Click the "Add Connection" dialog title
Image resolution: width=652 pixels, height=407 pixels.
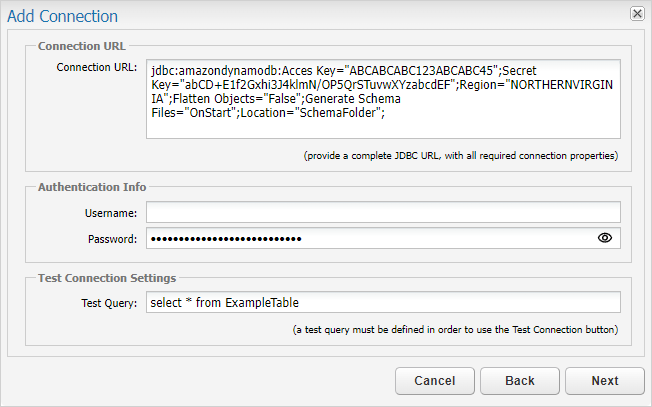coord(62,16)
